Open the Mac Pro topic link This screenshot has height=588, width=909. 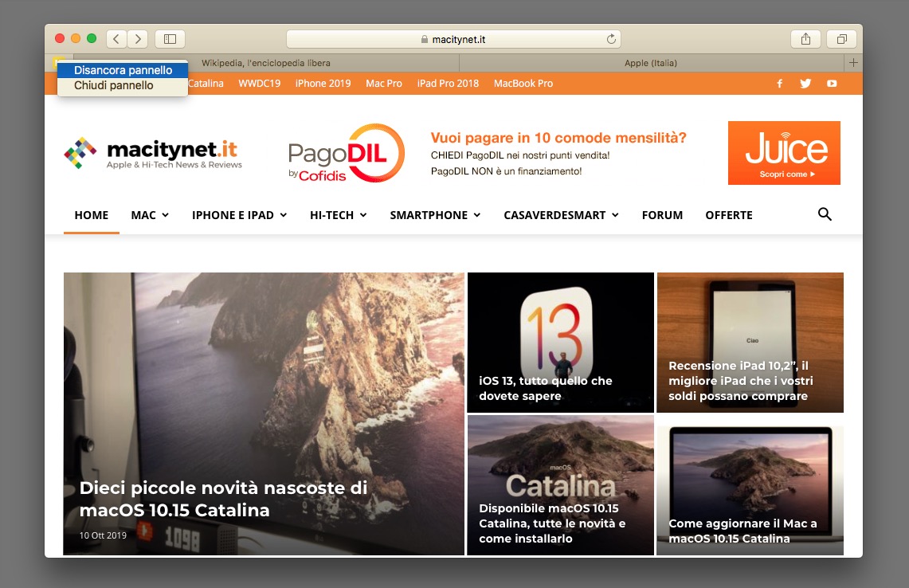pos(384,84)
